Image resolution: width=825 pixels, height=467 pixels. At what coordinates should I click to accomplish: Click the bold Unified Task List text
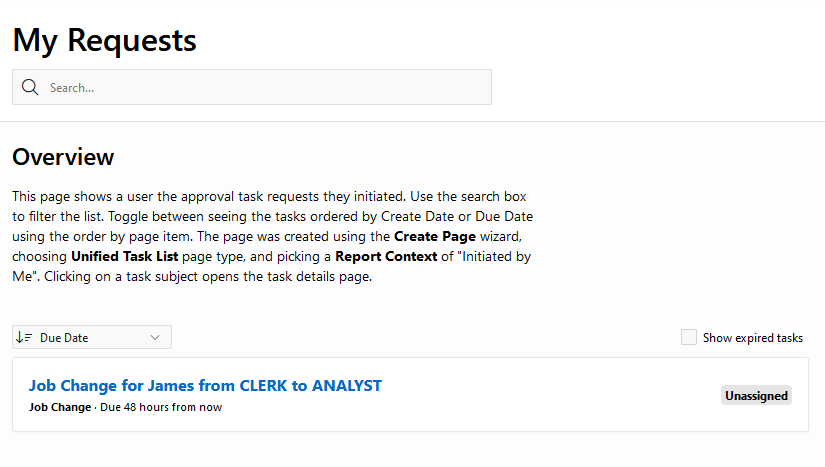coord(125,257)
